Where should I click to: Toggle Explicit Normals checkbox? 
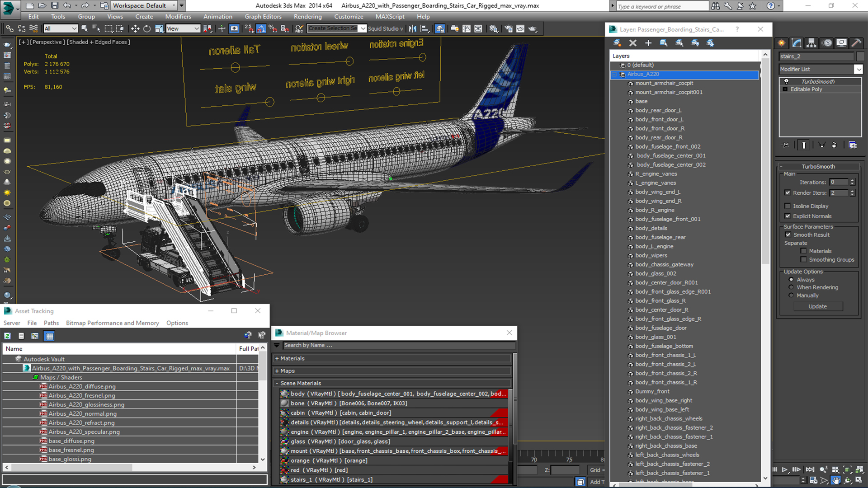(789, 216)
